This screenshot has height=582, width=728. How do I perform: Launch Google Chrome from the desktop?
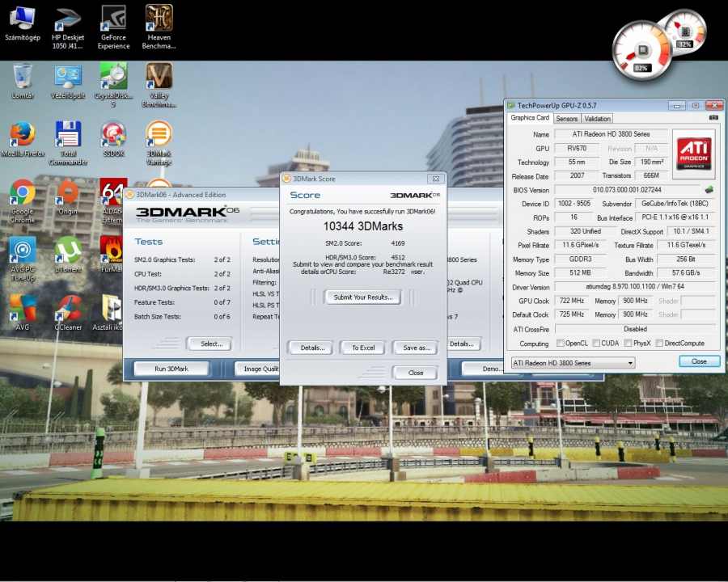coord(23,201)
